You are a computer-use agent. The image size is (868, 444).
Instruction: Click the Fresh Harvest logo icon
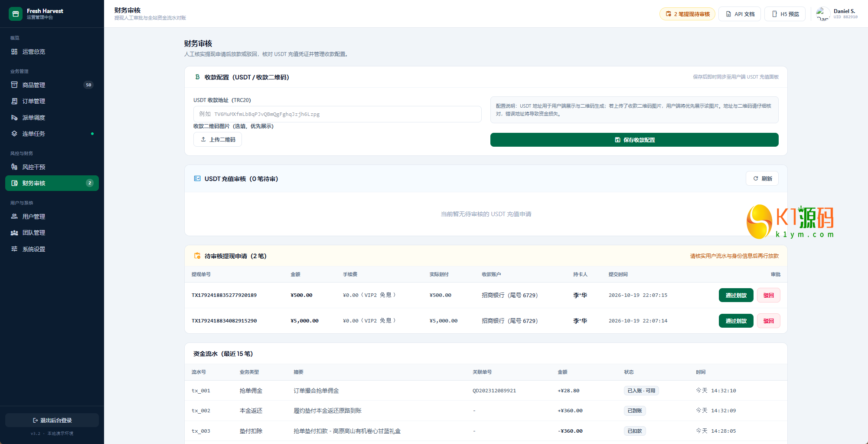coord(16,14)
